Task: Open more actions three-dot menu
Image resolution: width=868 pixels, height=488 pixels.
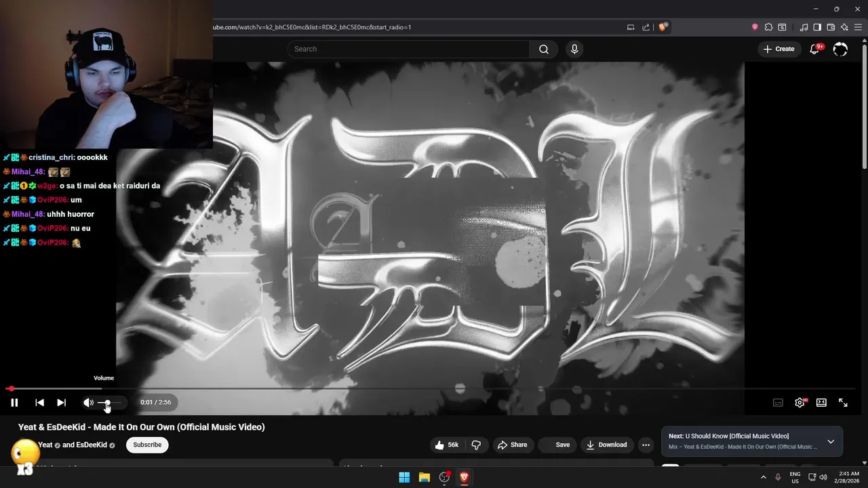Action: click(646, 445)
